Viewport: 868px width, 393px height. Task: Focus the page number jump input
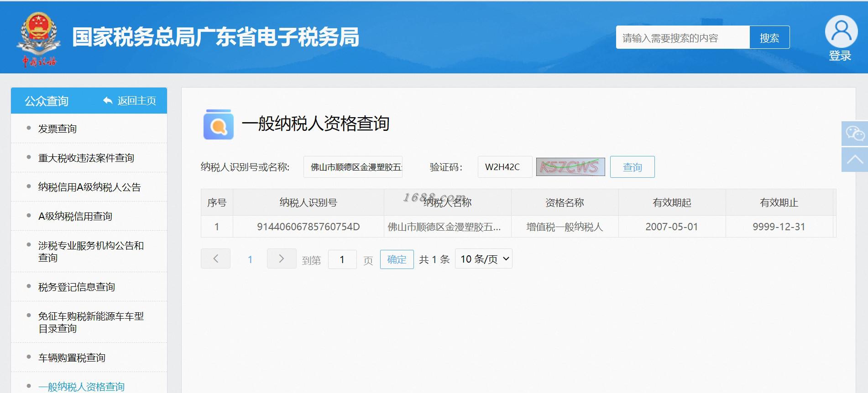tap(342, 259)
